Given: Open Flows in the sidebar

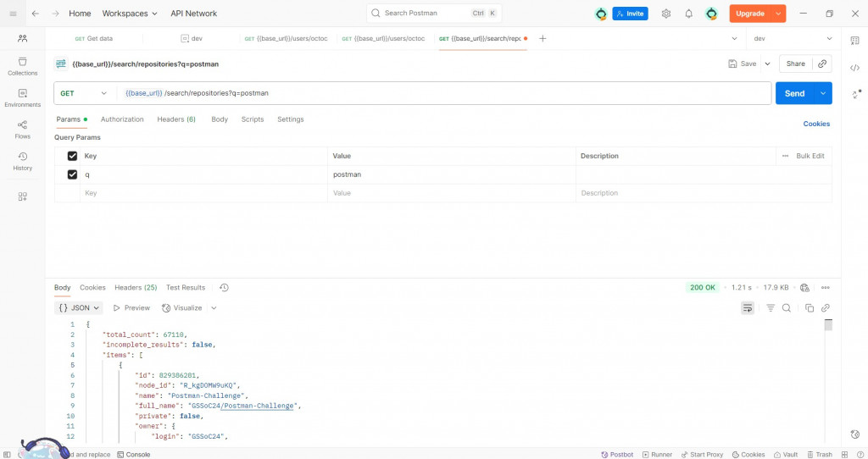Looking at the screenshot, I should click(x=23, y=130).
